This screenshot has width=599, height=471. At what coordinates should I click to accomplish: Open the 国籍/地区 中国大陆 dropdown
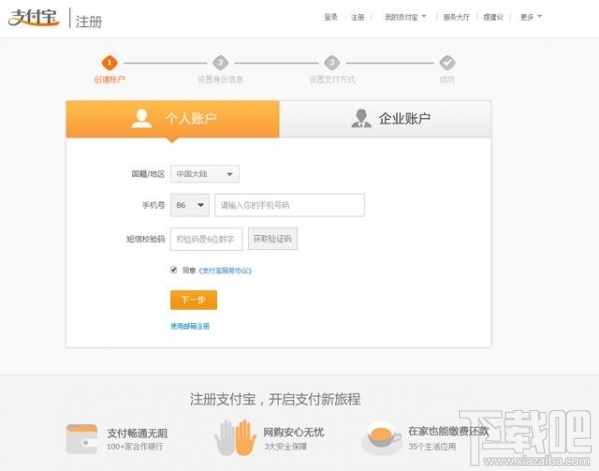pyautogui.click(x=205, y=174)
